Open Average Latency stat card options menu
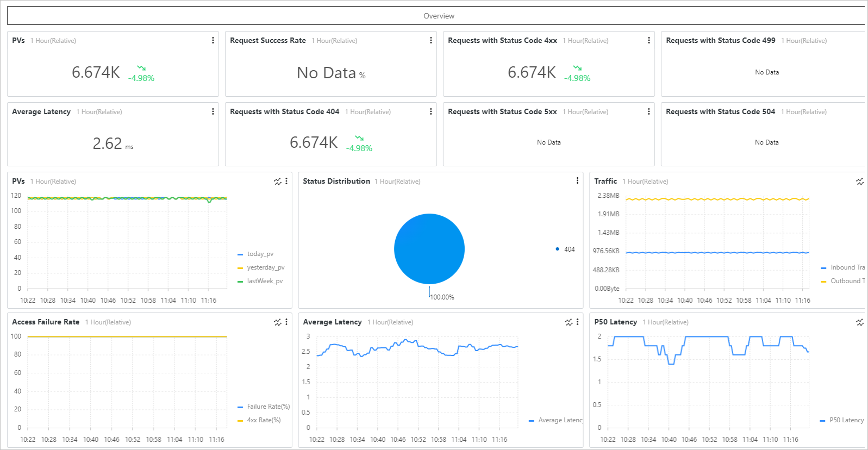868x450 pixels. [213, 111]
